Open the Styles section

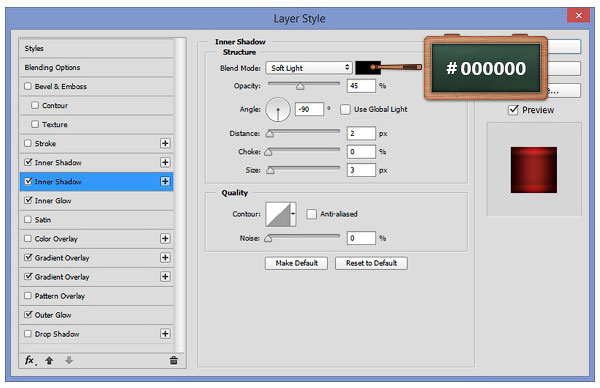coord(96,49)
